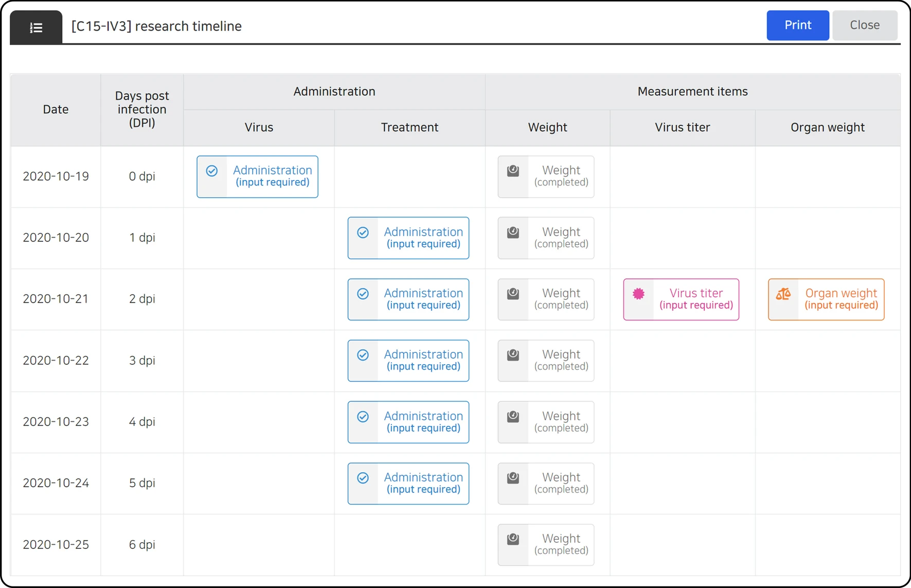Open completed Weight entry for 2020-10-22
The width and height of the screenshot is (911, 588).
click(546, 361)
